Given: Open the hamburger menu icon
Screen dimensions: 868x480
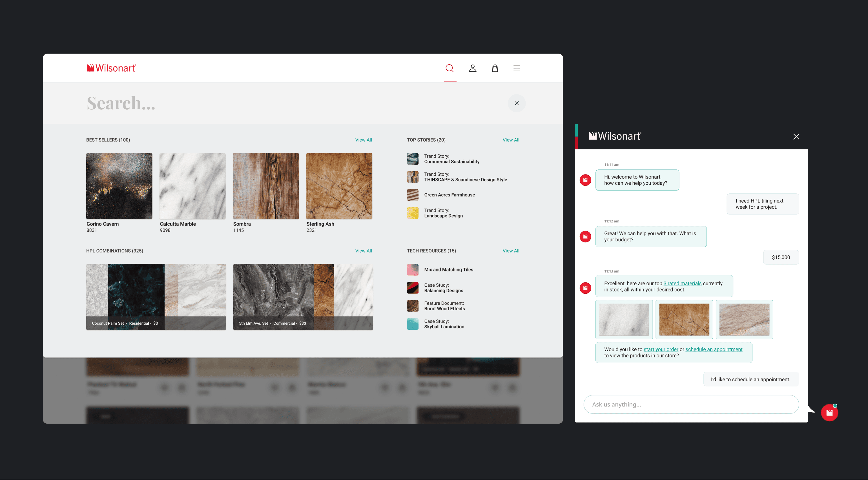Looking at the screenshot, I should pos(517,68).
